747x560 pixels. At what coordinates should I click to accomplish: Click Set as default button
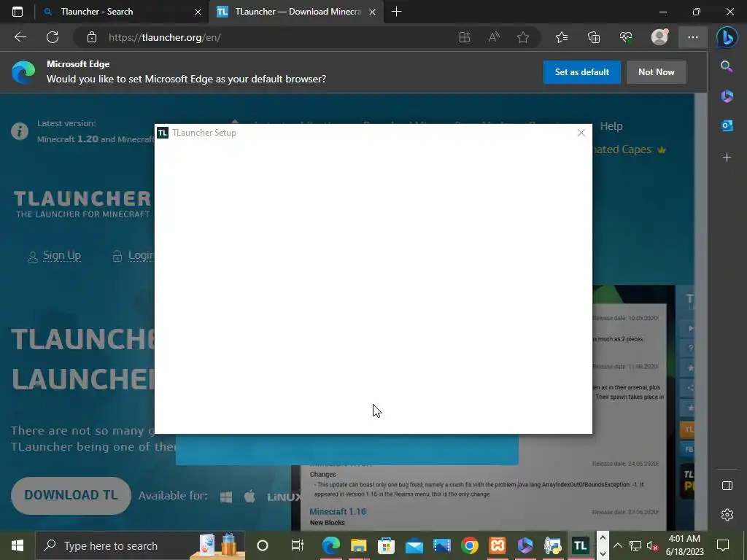[581, 72]
